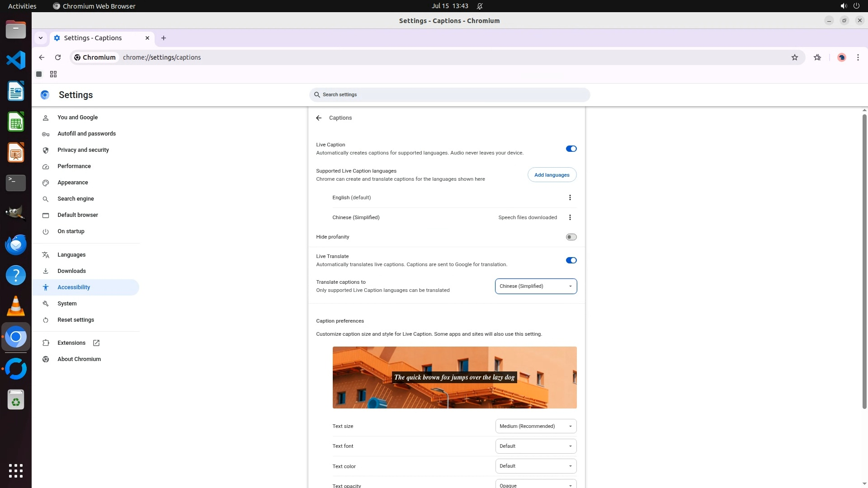Reload the settings page
The image size is (868, 488).
[x=58, y=57]
